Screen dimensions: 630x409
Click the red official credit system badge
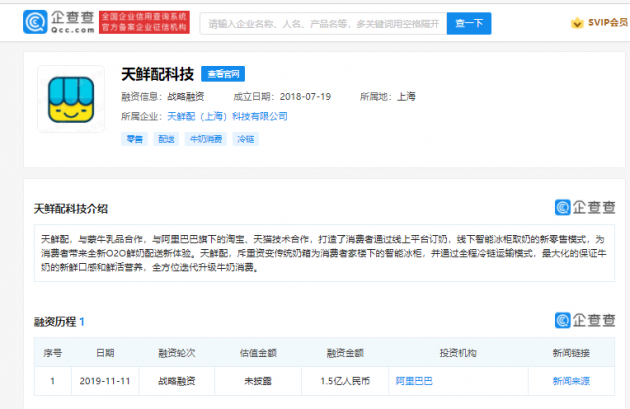pyautogui.click(x=144, y=22)
